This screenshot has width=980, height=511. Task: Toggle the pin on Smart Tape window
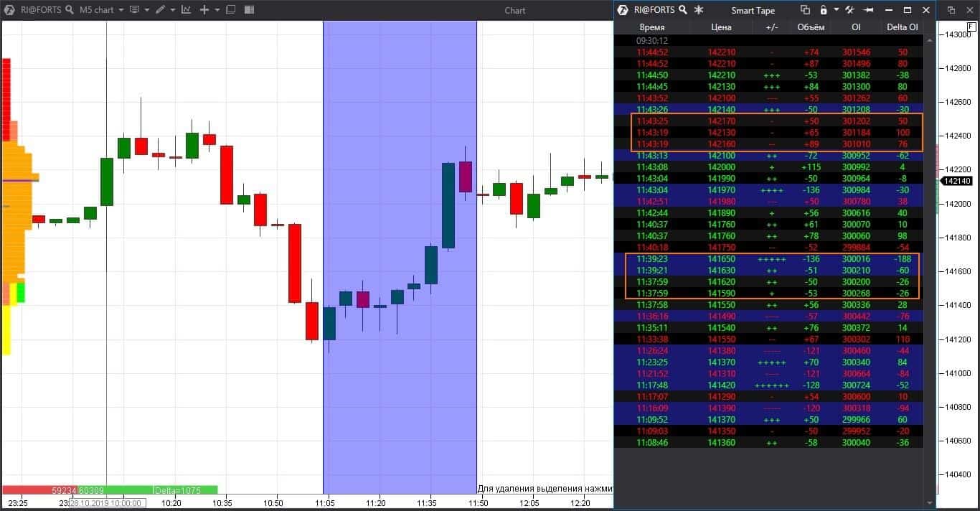click(x=868, y=10)
